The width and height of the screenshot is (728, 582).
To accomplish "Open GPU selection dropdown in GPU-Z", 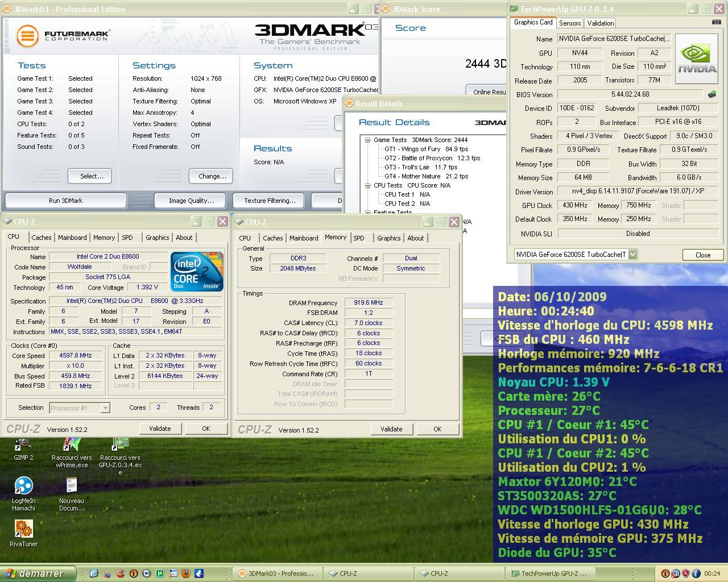I will click(632, 255).
